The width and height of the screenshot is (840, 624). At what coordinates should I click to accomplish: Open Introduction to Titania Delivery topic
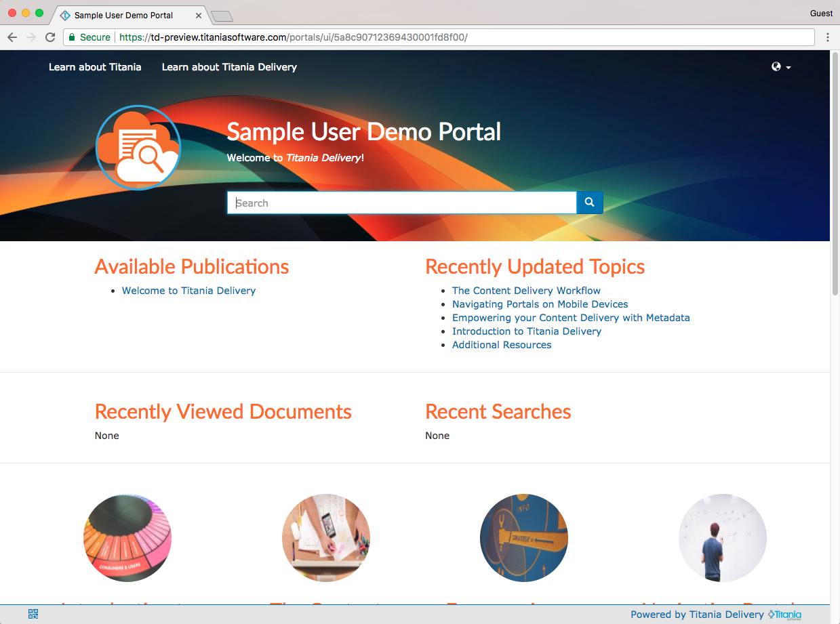click(527, 331)
